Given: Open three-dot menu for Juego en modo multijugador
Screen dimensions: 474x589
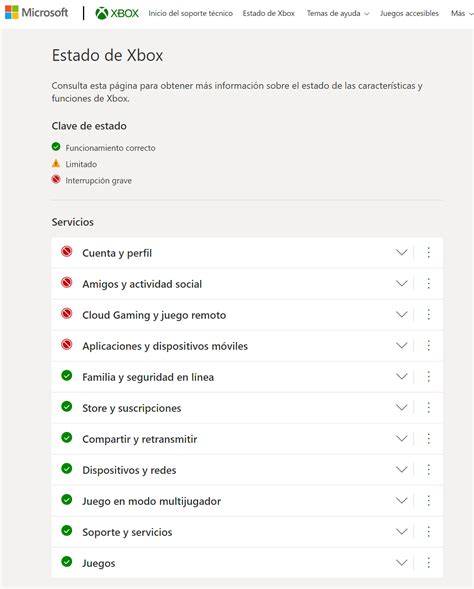Looking at the screenshot, I should (429, 501).
